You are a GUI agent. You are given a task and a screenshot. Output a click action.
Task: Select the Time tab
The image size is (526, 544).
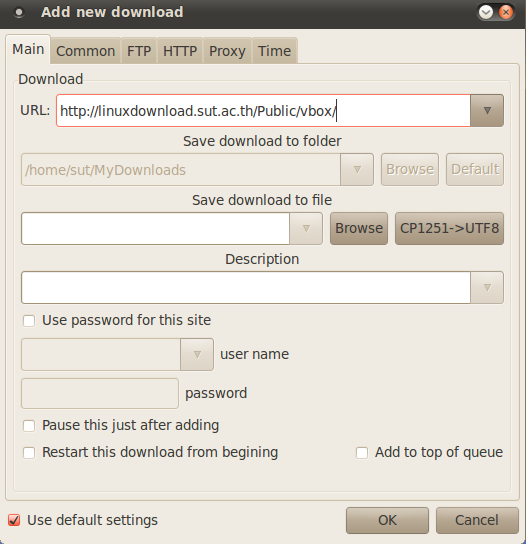point(274,51)
